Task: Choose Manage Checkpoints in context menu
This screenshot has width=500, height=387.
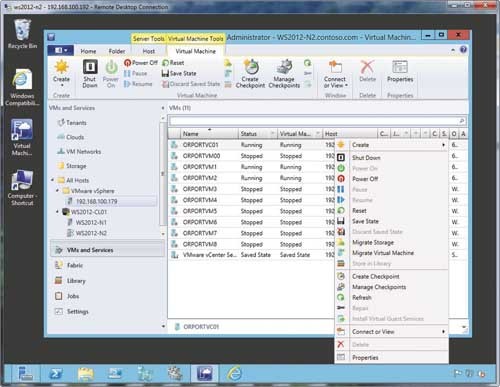Action: tap(391, 287)
